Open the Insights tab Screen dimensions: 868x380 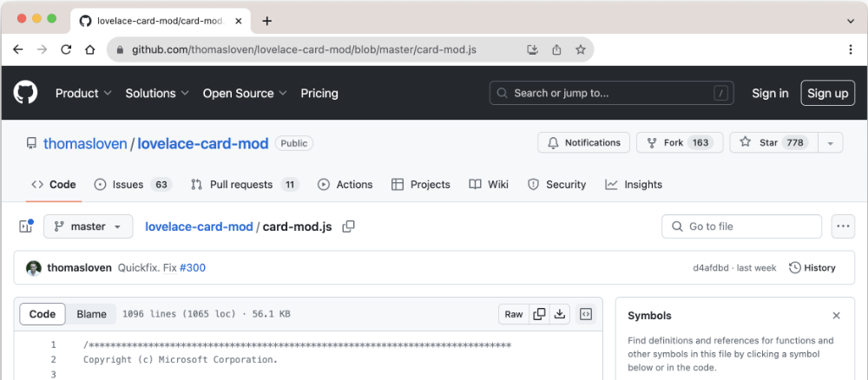click(x=634, y=185)
